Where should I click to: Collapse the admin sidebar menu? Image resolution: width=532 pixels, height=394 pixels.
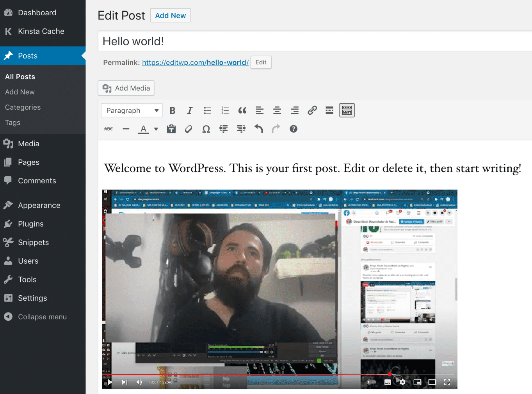pyautogui.click(x=43, y=317)
